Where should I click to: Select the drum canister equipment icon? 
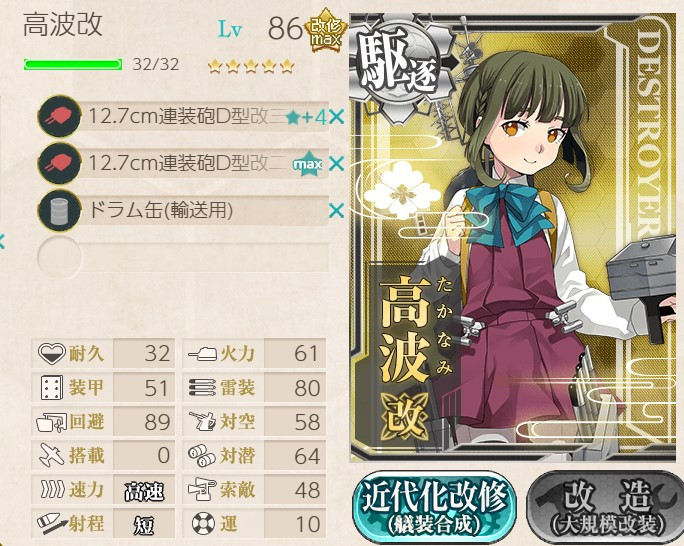coord(60,211)
